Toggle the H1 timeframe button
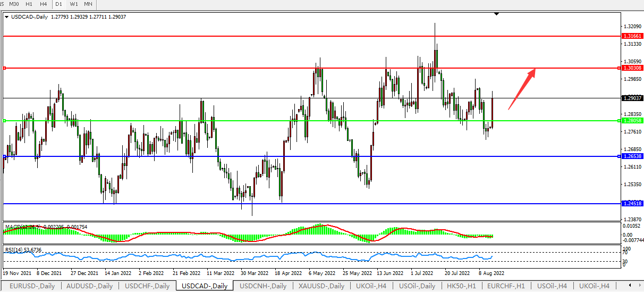Screen dimensions: 644x292 [29, 4]
